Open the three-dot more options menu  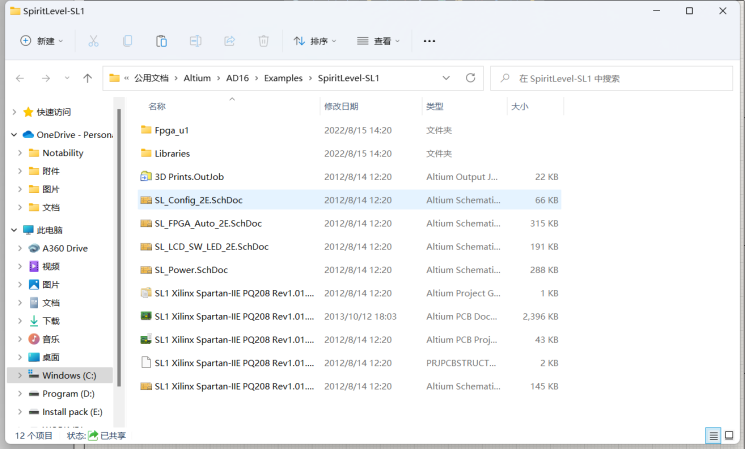429,41
